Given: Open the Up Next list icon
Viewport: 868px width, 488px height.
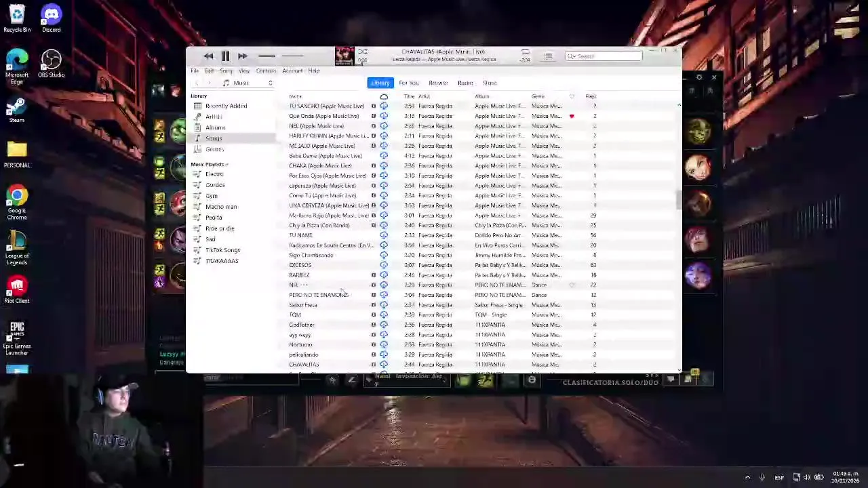Looking at the screenshot, I should [x=549, y=56].
